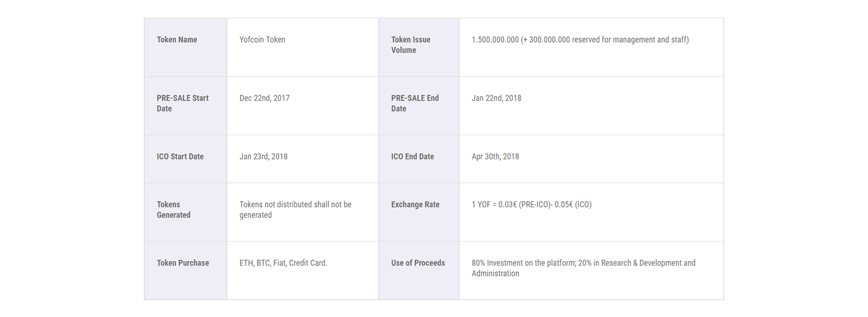Select the ETH, BTC, Fiat, Credit Card text
This screenshot has width=868, height=317.
[x=284, y=263]
